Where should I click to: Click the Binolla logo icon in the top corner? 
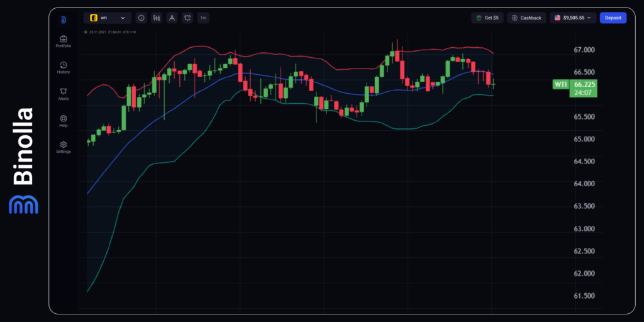[64, 19]
